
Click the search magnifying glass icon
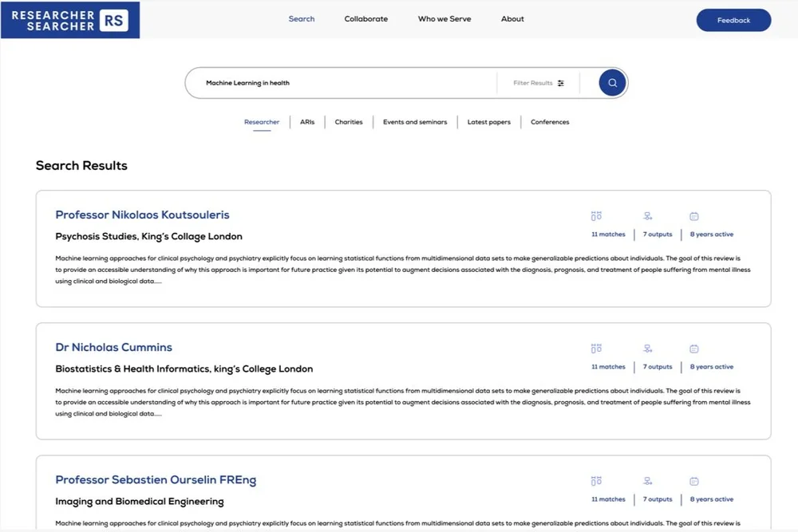click(x=611, y=82)
